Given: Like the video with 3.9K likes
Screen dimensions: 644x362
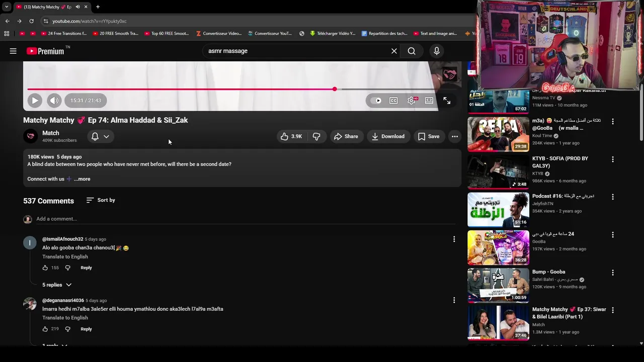Looking at the screenshot, I should coord(291,136).
